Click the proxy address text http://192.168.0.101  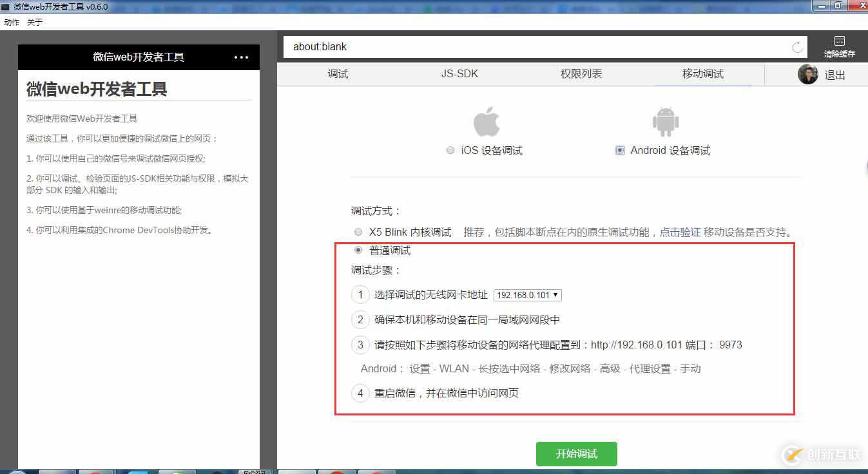tap(636, 345)
